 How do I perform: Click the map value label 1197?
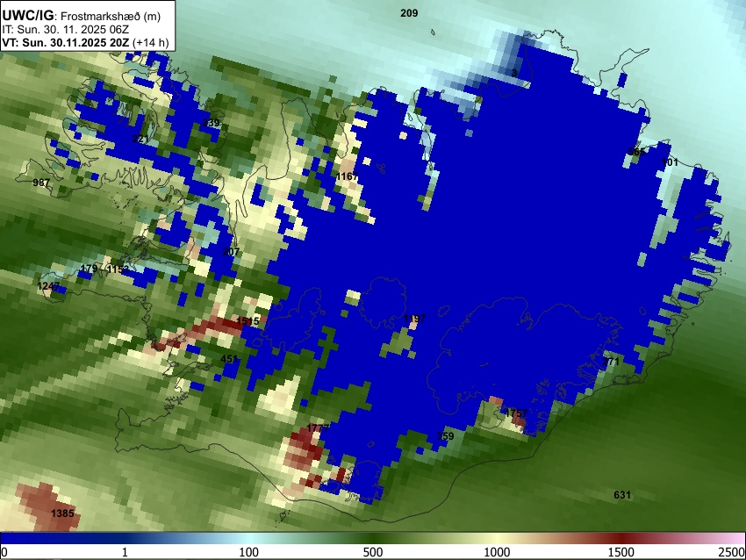point(414,319)
